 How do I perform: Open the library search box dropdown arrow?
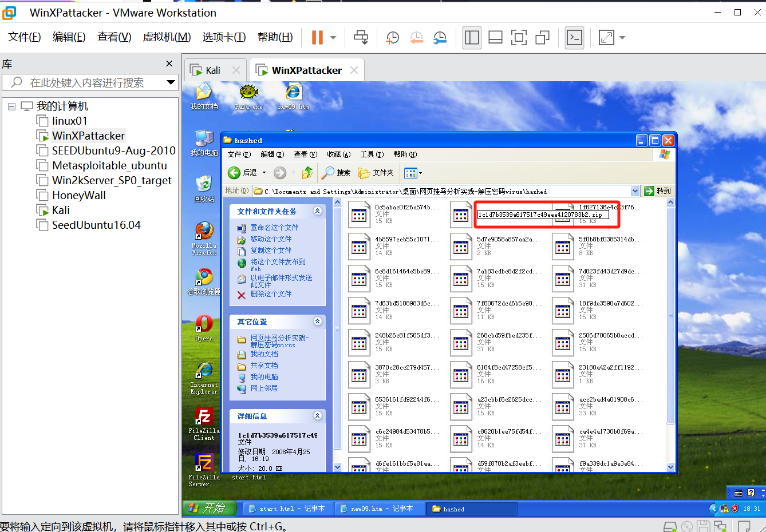tap(171, 82)
